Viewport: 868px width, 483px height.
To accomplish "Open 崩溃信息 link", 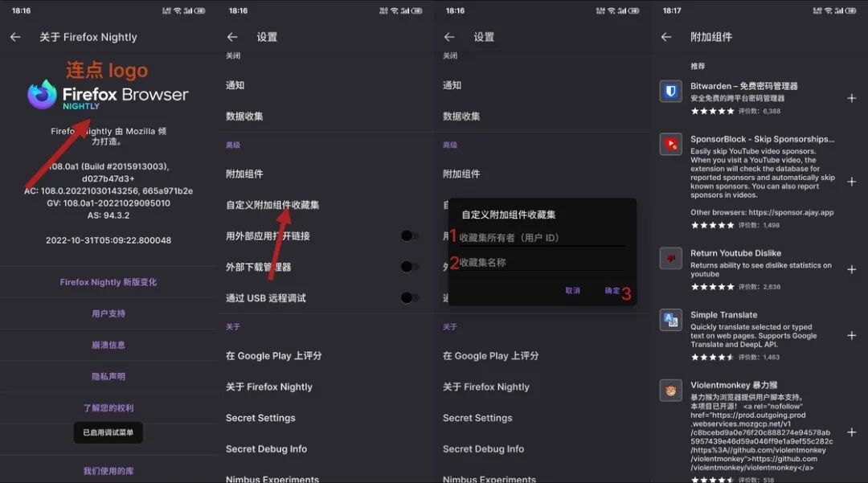I will 108,346.
